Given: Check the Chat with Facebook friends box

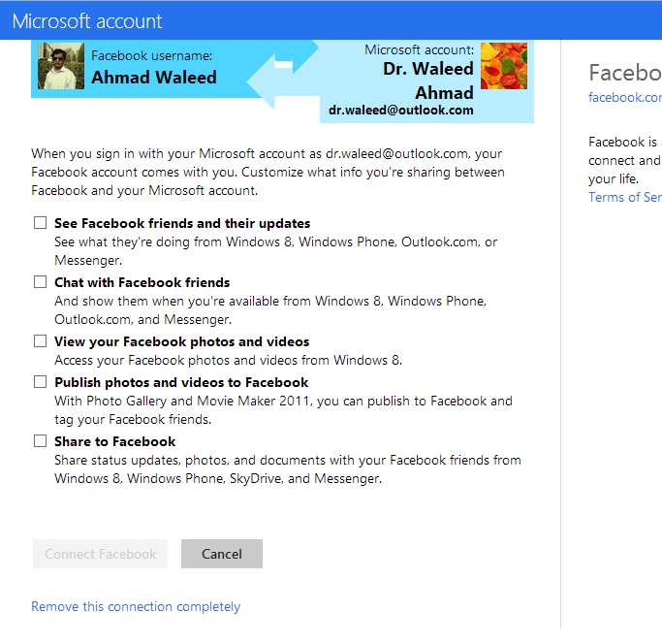Looking at the screenshot, I should pos(40,282).
